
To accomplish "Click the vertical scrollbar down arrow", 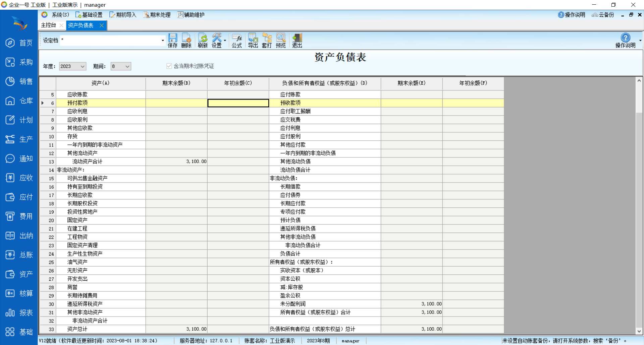I will (x=639, y=331).
